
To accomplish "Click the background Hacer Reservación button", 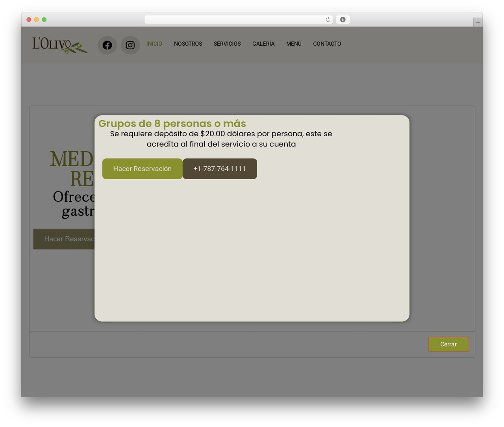I will coord(64,239).
